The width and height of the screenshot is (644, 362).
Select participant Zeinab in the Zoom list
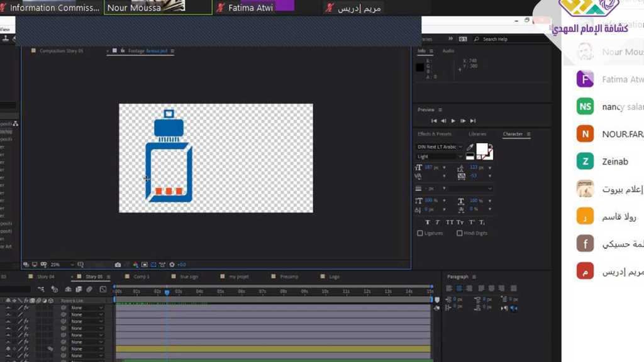pos(614,162)
